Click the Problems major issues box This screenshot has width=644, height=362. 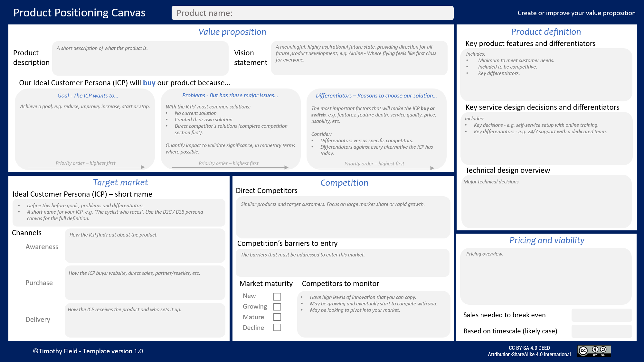pyautogui.click(x=231, y=129)
